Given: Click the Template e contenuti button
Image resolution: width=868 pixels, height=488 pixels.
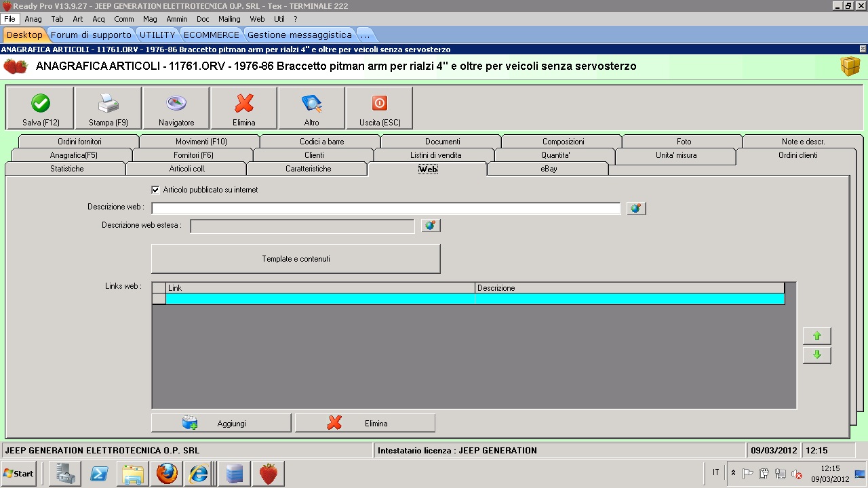Looking at the screenshot, I should click(x=296, y=259).
